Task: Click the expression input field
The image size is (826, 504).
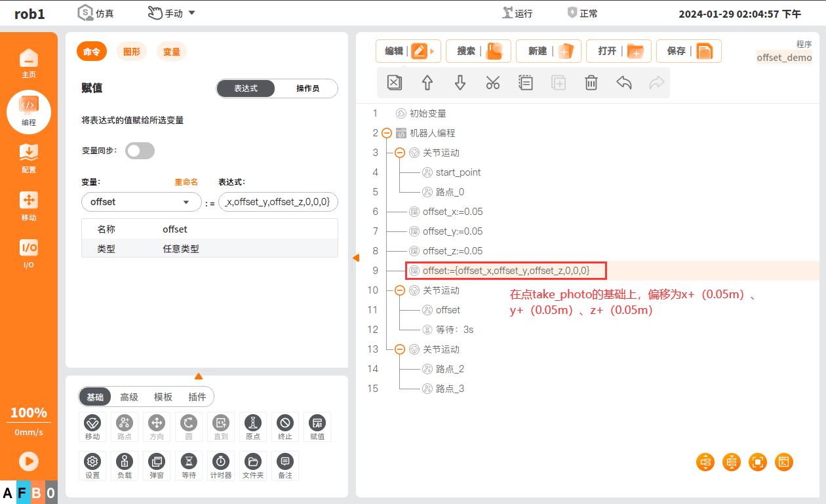Action: tap(279, 202)
